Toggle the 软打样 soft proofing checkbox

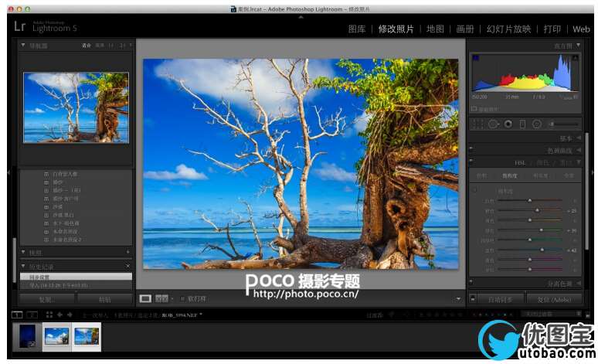182,298
